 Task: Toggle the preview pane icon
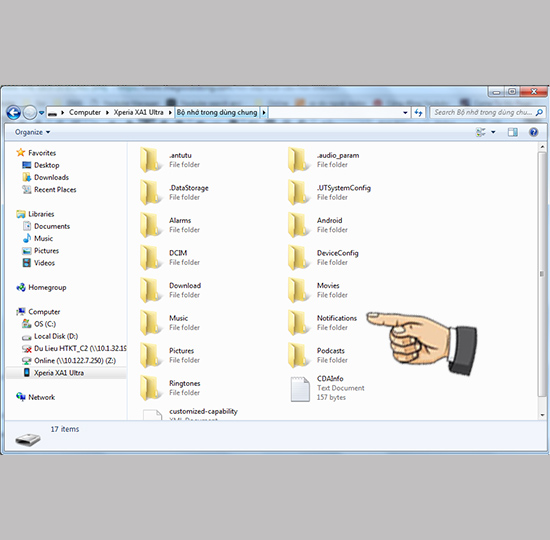pyautogui.click(x=512, y=132)
